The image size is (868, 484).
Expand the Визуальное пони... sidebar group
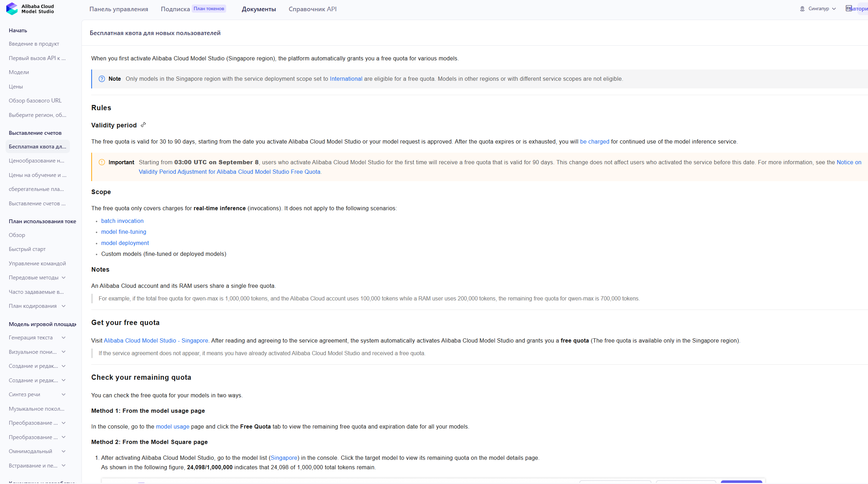pyautogui.click(x=64, y=352)
